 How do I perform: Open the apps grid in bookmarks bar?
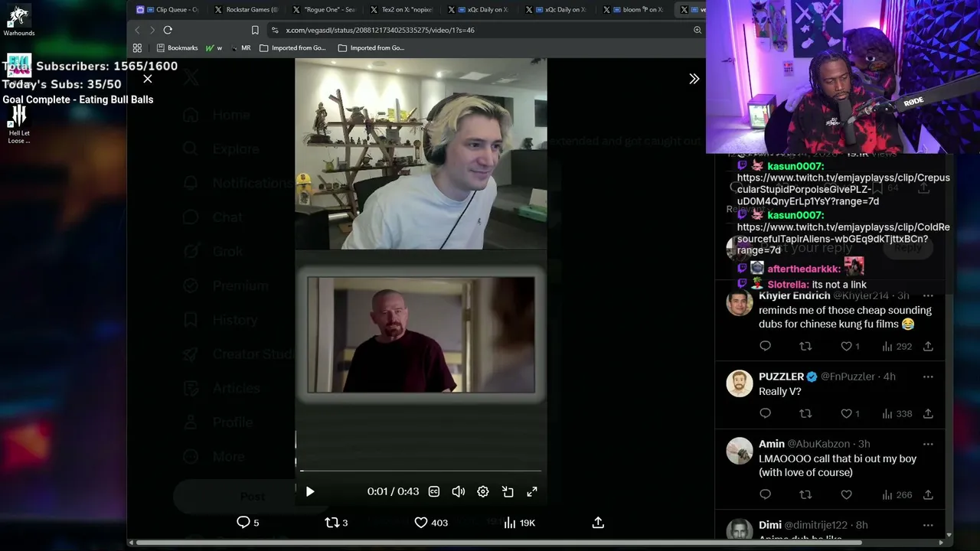(x=137, y=47)
